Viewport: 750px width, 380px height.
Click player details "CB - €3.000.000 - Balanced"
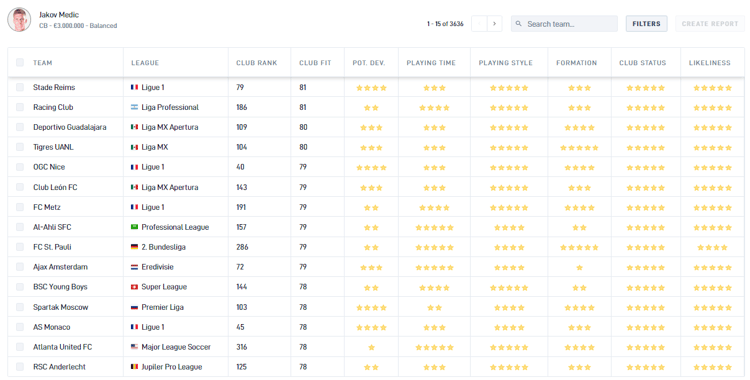click(78, 26)
